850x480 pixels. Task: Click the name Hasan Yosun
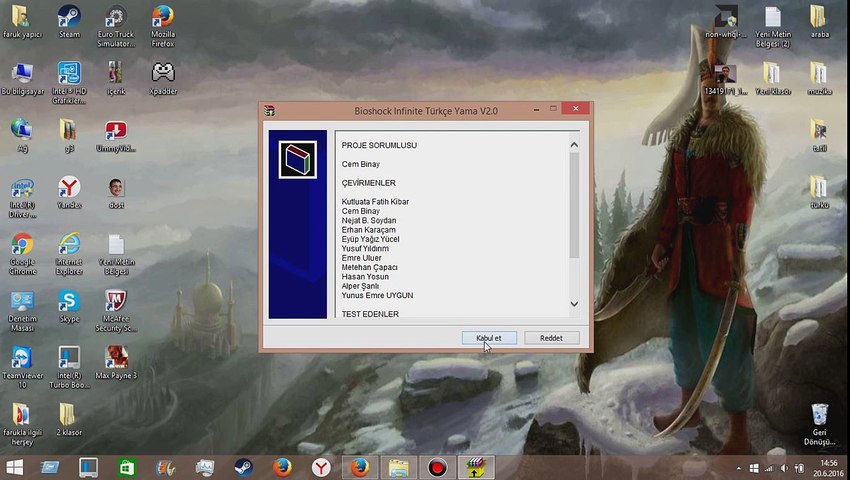pyautogui.click(x=365, y=277)
